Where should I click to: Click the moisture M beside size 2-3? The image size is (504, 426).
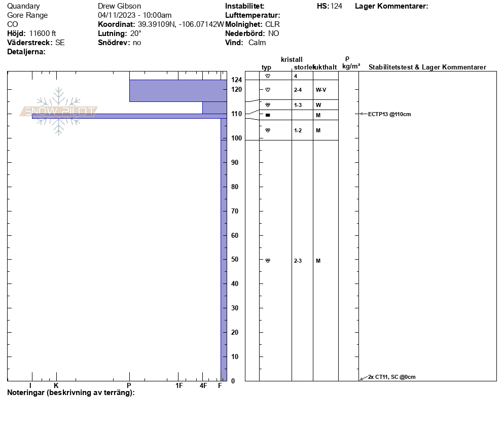click(318, 261)
